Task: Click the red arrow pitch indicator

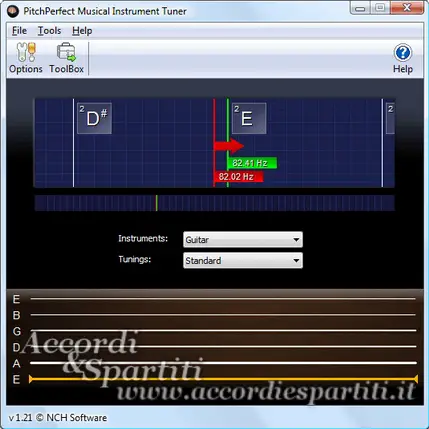Action: [x=229, y=146]
